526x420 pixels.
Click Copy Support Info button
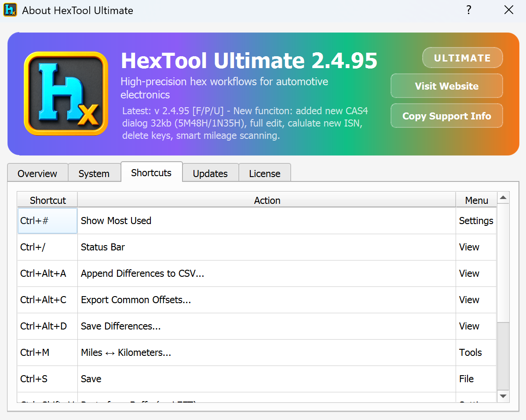[x=446, y=116]
